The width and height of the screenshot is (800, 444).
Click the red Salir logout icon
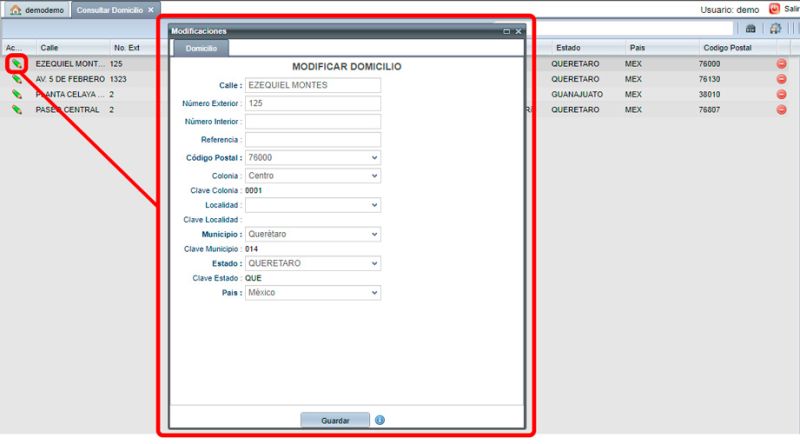click(774, 9)
